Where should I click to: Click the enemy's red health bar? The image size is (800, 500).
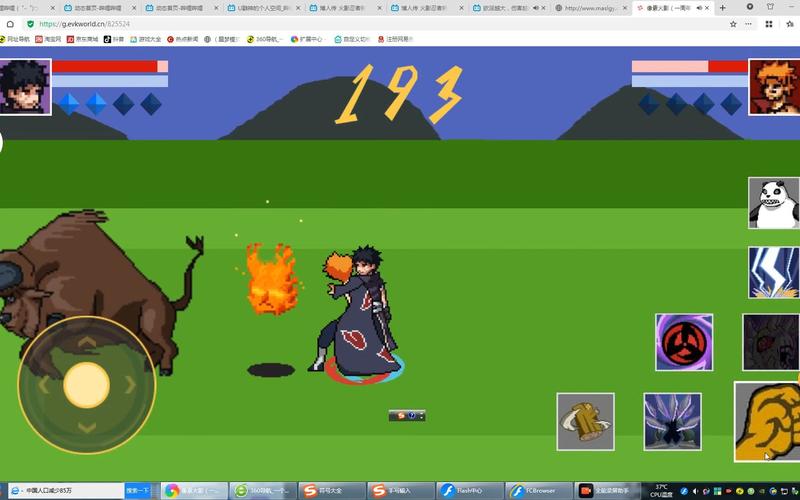[690, 66]
